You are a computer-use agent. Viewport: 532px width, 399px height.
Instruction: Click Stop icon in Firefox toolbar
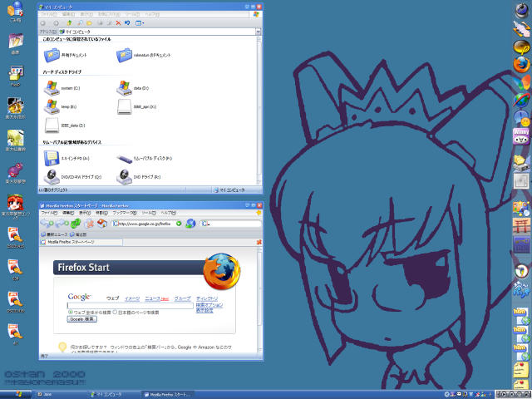[89, 224]
